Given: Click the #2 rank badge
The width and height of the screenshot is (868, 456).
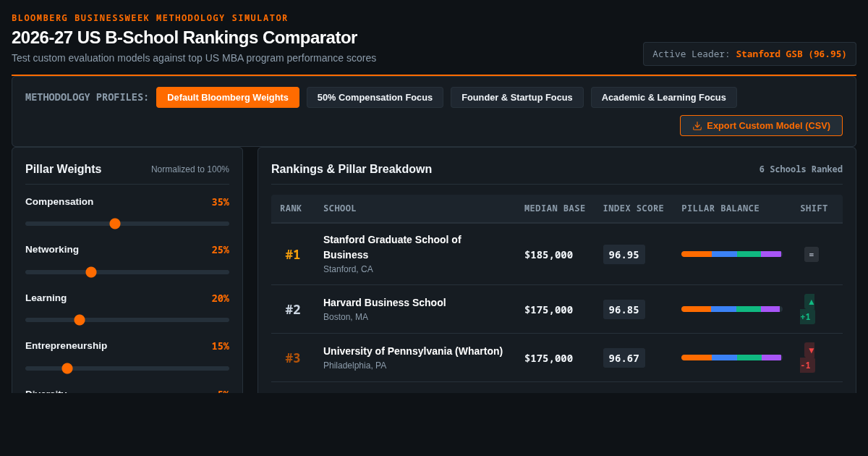Looking at the screenshot, I should (x=293, y=310).
